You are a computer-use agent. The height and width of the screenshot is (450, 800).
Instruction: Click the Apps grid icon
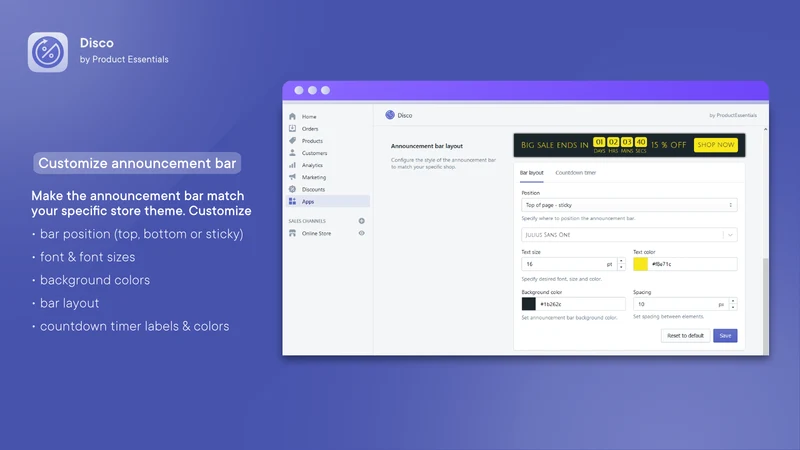[292, 202]
